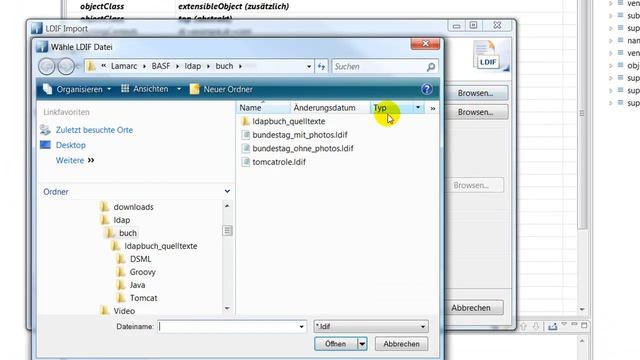Collapse the Ordner folders pane
This screenshot has height=360, width=640.
click(x=227, y=191)
